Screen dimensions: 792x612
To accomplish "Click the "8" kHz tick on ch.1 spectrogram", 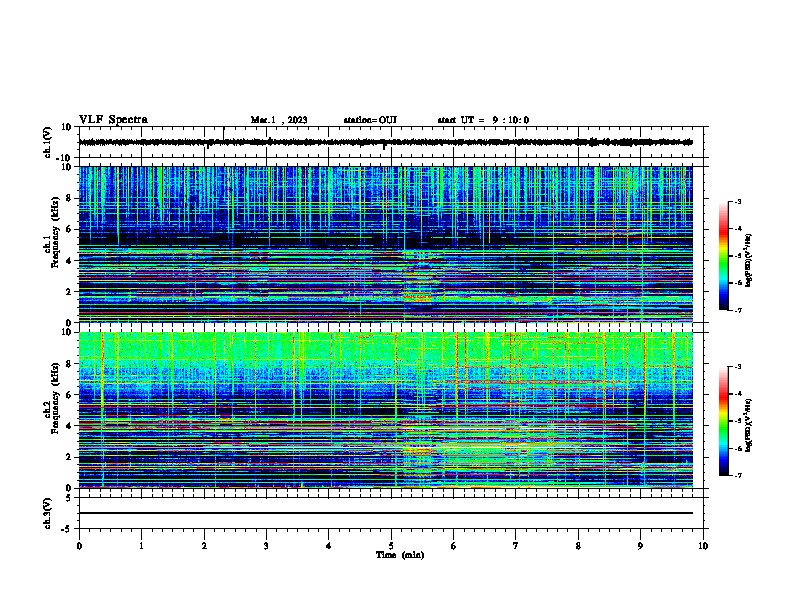I will point(69,198).
